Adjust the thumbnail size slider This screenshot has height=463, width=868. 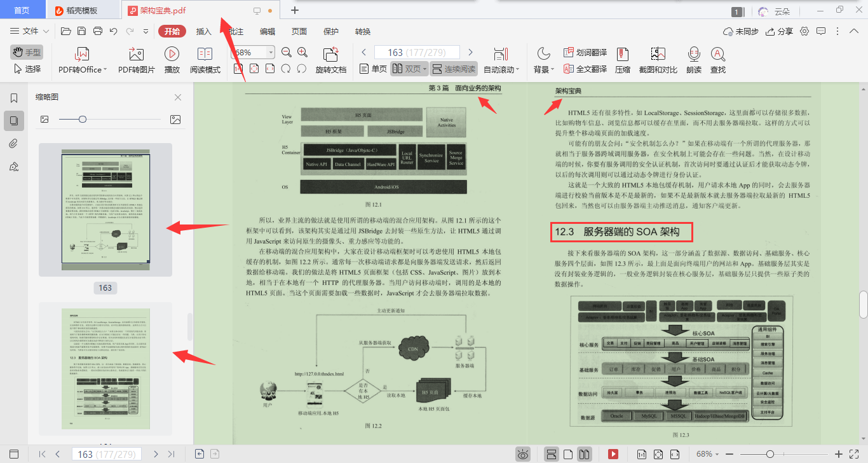(82, 120)
